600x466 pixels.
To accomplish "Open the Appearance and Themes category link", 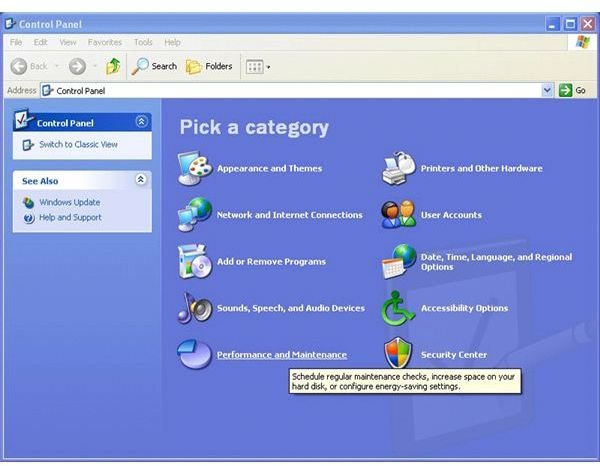I will pyautogui.click(x=269, y=168).
